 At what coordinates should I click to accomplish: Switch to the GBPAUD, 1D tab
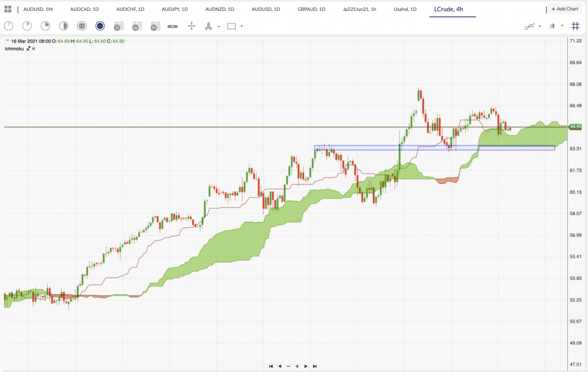pyautogui.click(x=311, y=9)
